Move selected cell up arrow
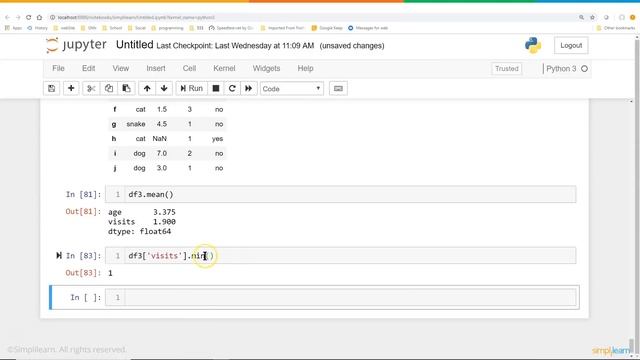The image size is (640, 360). (147, 89)
